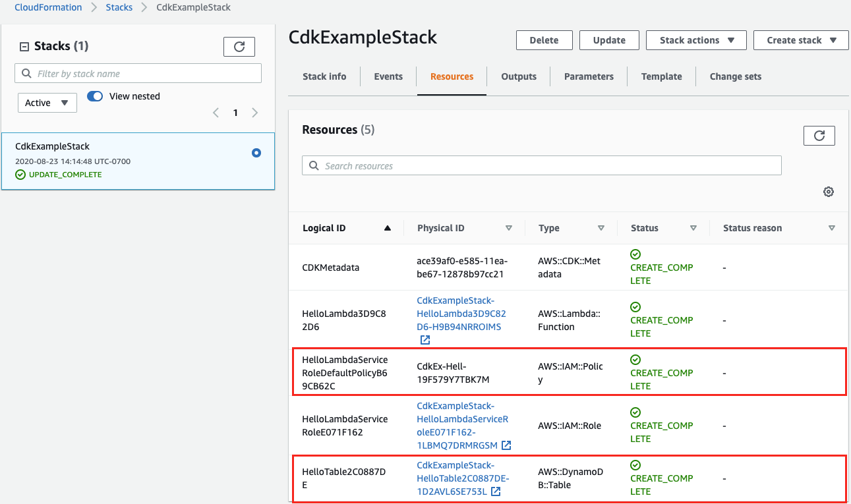The height and width of the screenshot is (504, 851).
Task: Open external link icon for HelloLambdaServiceRoleE071F162
Action: click(x=506, y=445)
